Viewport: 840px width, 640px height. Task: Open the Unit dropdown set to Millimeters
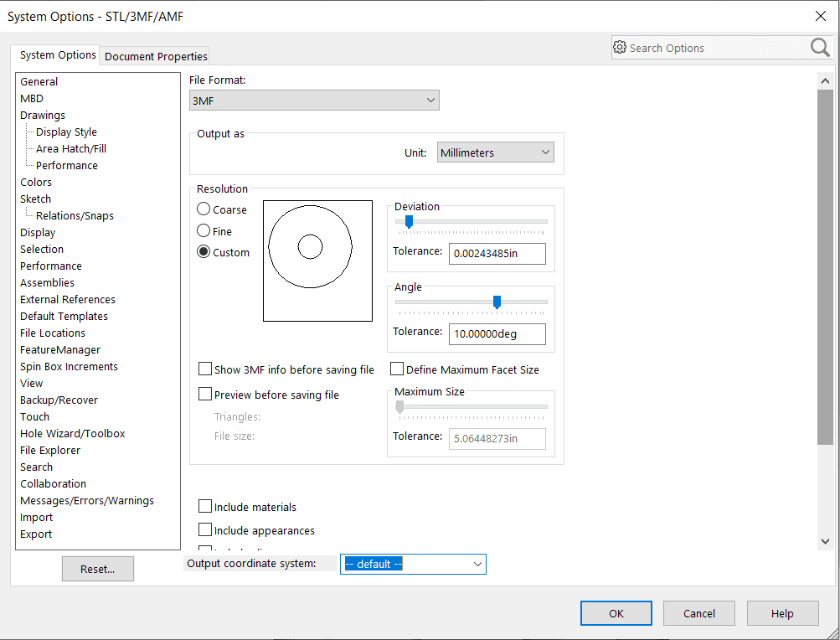tap(496, 152)
